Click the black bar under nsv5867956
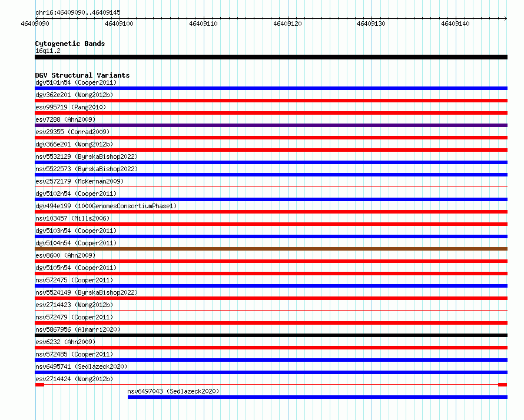 271,335
